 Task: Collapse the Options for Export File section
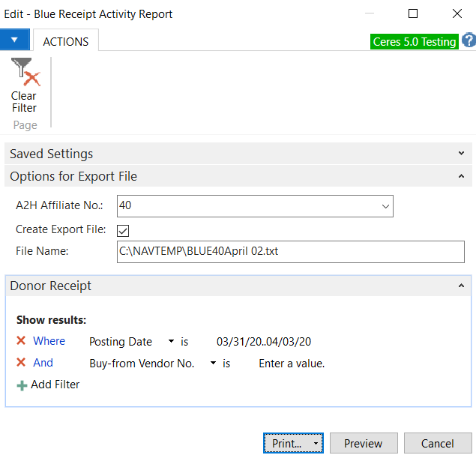(460, 177)
